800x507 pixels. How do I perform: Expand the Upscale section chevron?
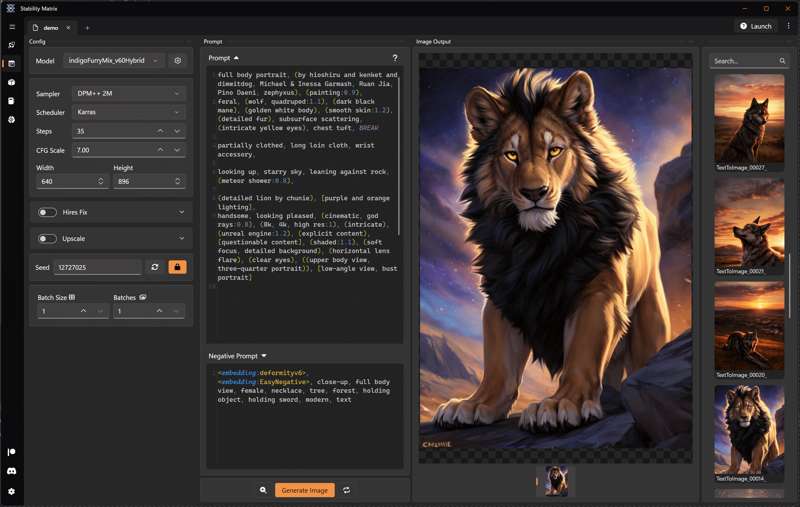(x=181, y=239)
